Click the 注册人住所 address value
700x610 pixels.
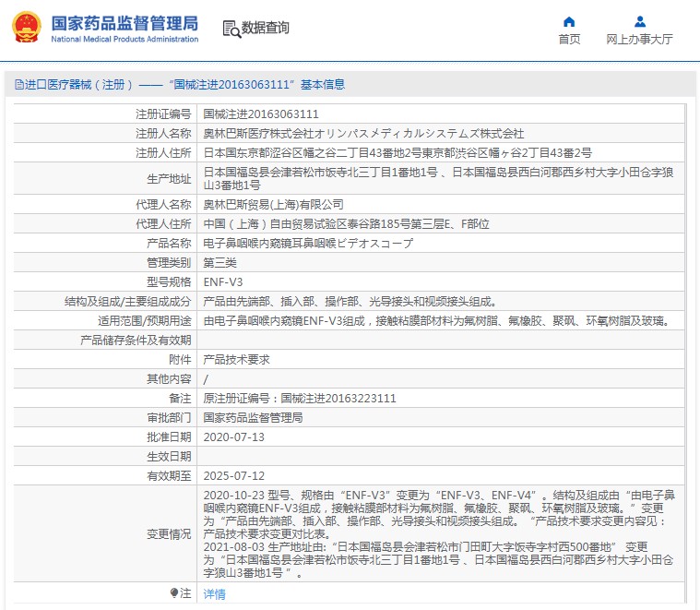(397, 153)
